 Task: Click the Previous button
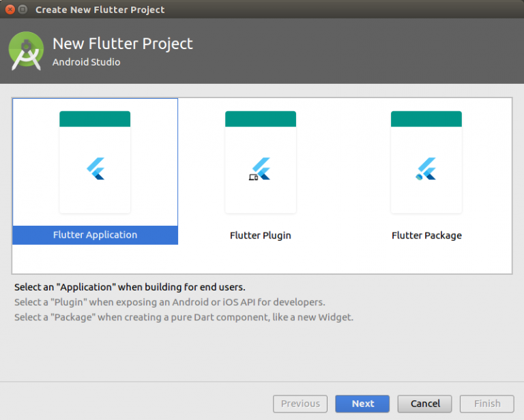[x=300, y=404]
